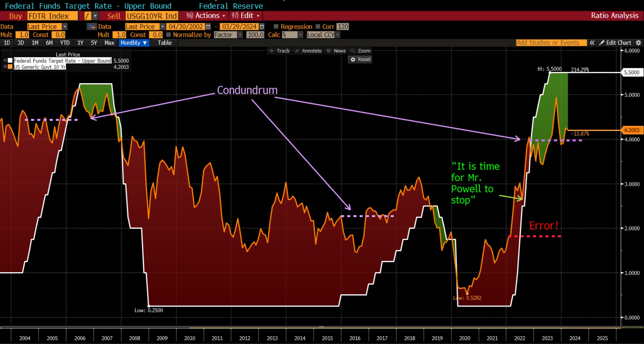
Task: Click the Condundrum annotation text
Action: (x=247, y=90)
